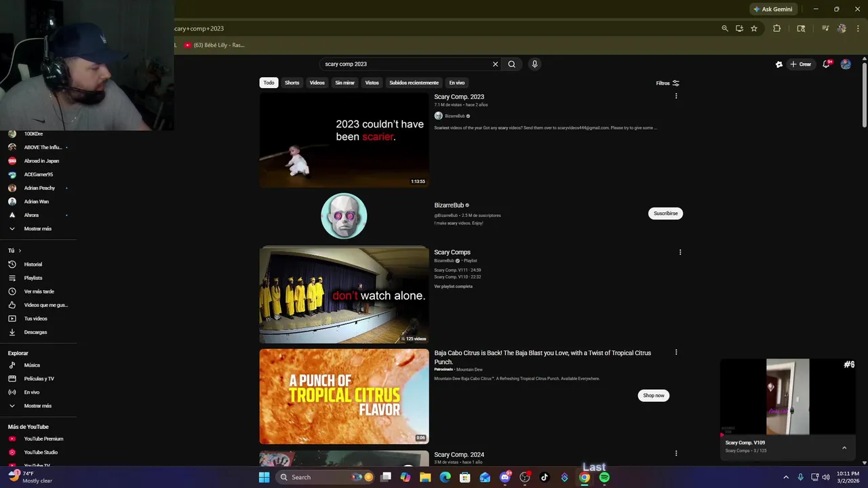Click the install app icon in address bar
The image size is (868, 488).
[739, 28]
